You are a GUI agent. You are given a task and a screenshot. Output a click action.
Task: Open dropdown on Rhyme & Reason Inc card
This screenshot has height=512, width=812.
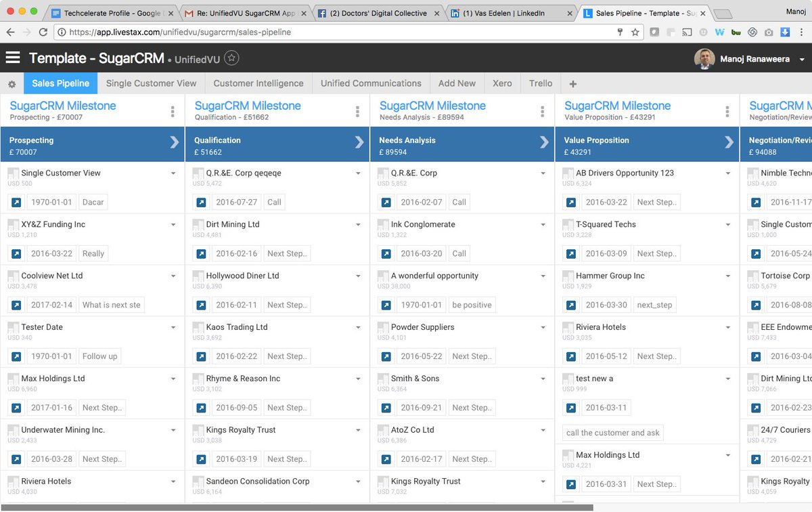(x=358, y=379)
